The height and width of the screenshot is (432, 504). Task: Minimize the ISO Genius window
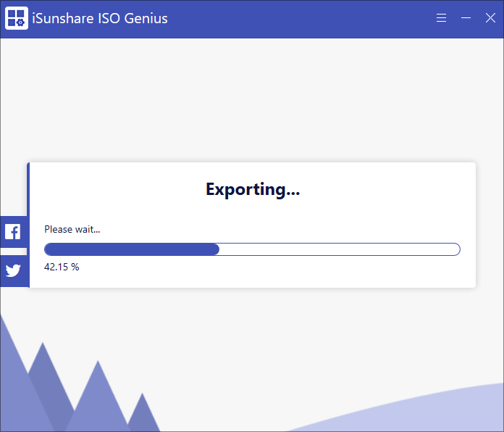point(466,18)
